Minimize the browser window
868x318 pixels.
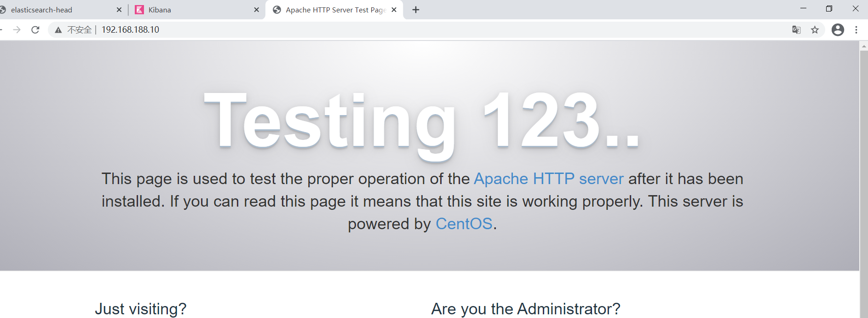[x=803, y=8]
